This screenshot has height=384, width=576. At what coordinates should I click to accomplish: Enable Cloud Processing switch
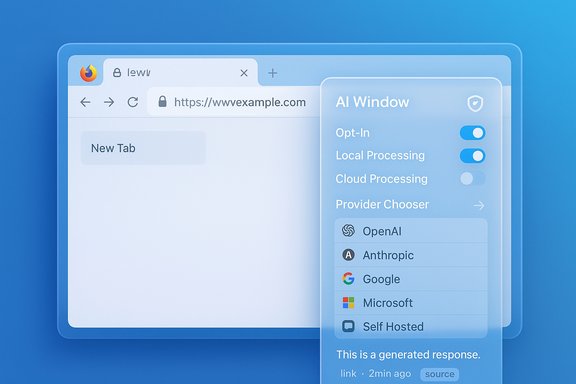[x=472, y=179]
